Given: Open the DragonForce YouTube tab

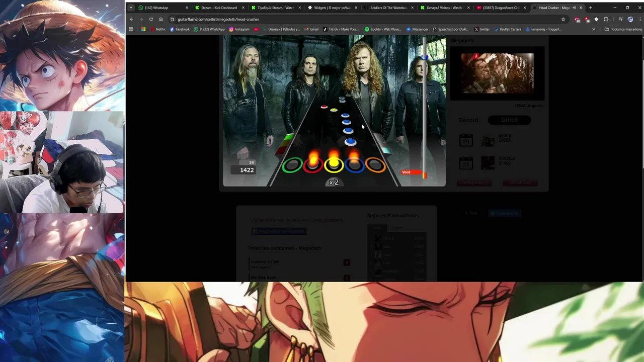Looking at the screenshot, I should click(x=501, y=8).
